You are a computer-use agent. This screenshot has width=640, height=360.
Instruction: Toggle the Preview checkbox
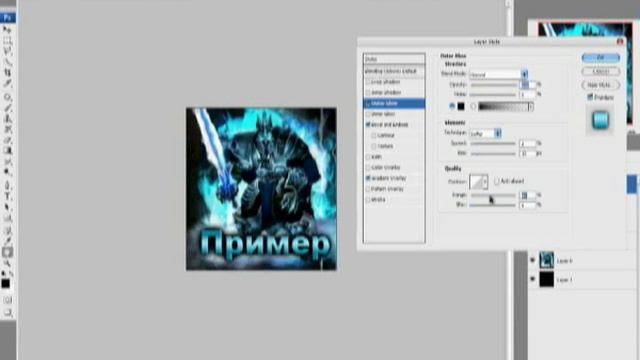[590, 97]
